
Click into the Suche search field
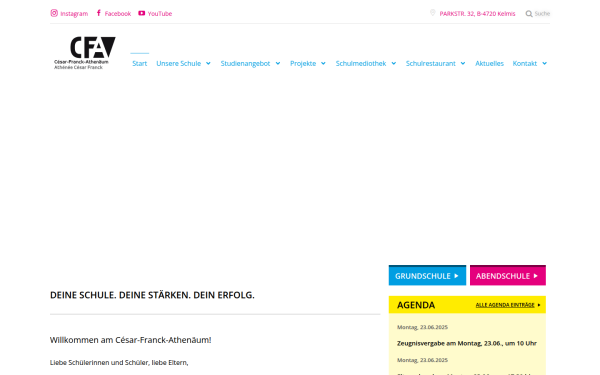click(542, 14)
